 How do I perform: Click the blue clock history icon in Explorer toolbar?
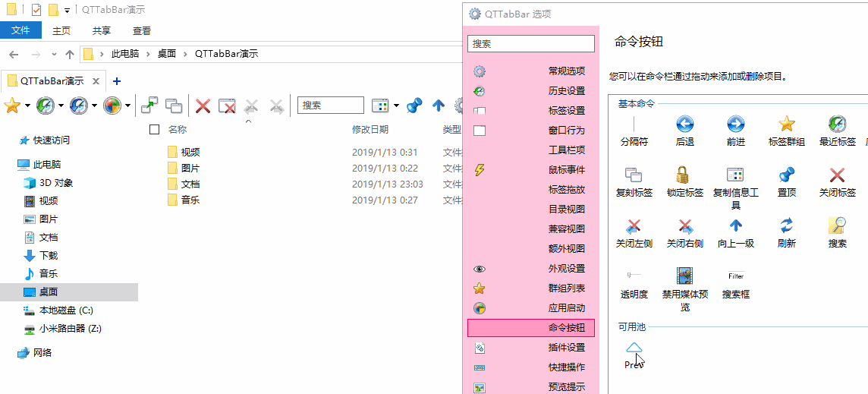pos(79,105)
